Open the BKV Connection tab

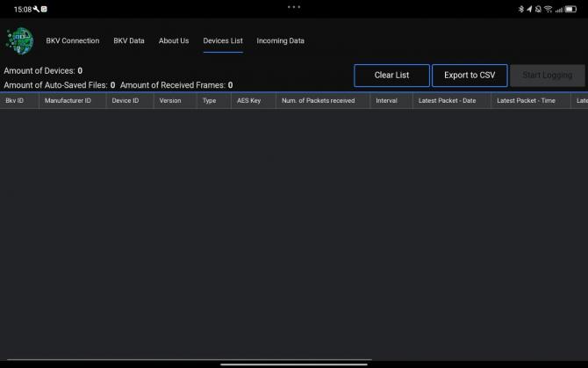(73, 41)
